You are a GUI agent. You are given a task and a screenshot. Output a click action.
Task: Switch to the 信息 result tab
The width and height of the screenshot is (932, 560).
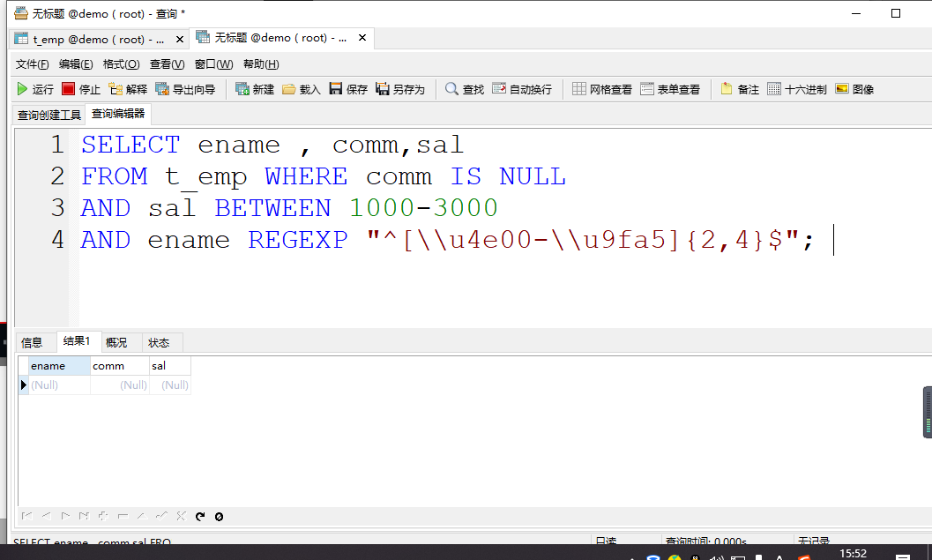click(x=33, y=342)
